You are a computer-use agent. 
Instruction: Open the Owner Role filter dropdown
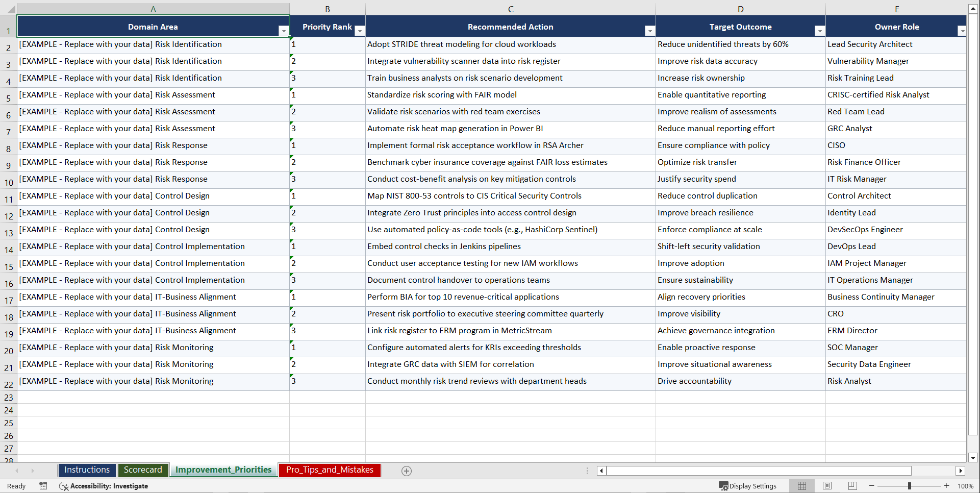click(962, 31)
